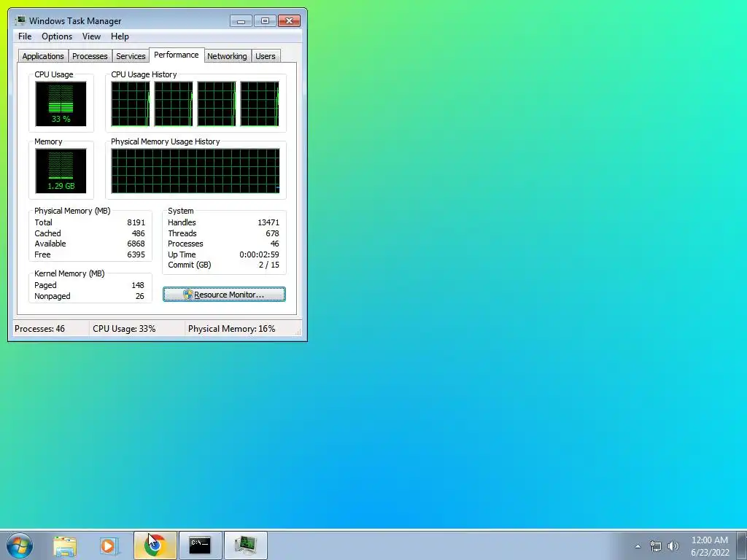Open the Start menu orb
747x560 pixels.
point(20,545)
